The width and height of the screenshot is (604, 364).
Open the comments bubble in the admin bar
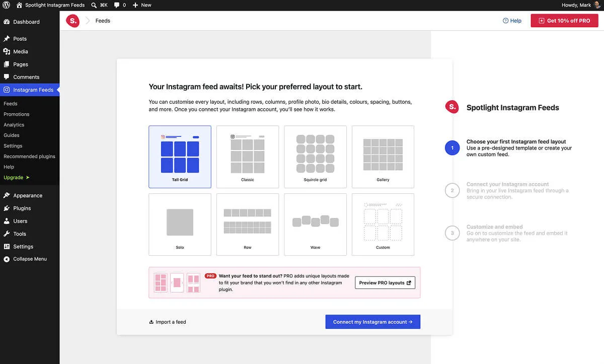click(120, 5)
